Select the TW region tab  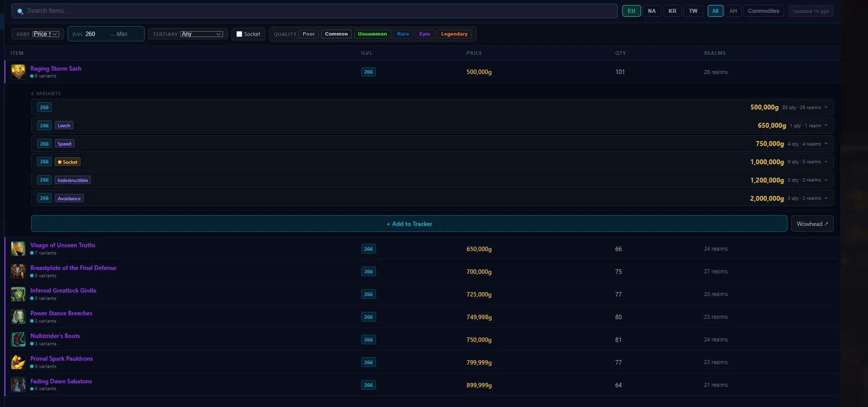tap(693, 11)
